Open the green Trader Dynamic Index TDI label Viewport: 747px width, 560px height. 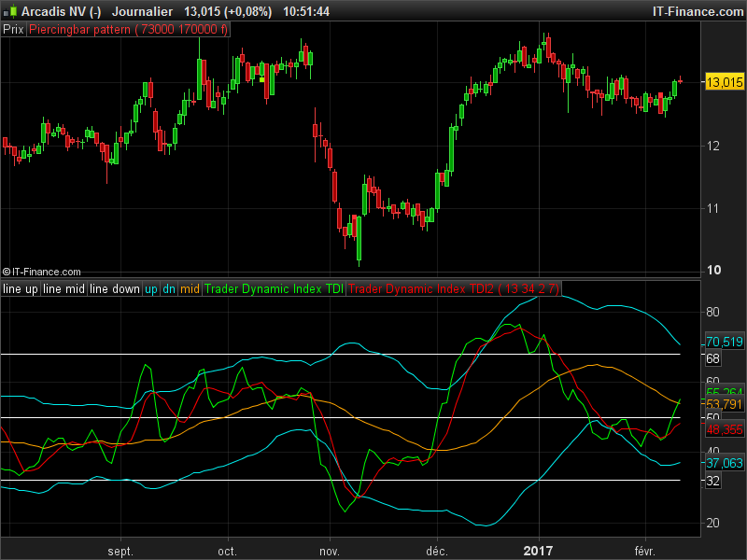point(274,289)
